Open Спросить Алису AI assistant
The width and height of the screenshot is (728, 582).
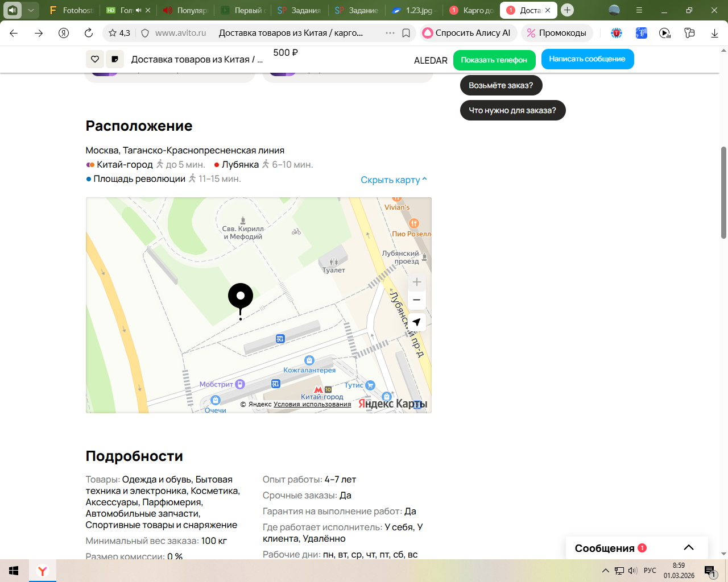point(468,33)
